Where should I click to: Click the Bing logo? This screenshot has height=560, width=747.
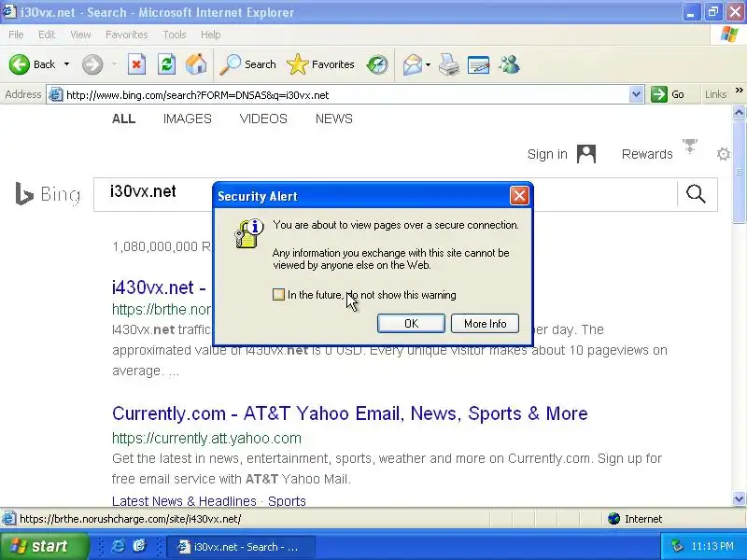[x=48, y=194]
